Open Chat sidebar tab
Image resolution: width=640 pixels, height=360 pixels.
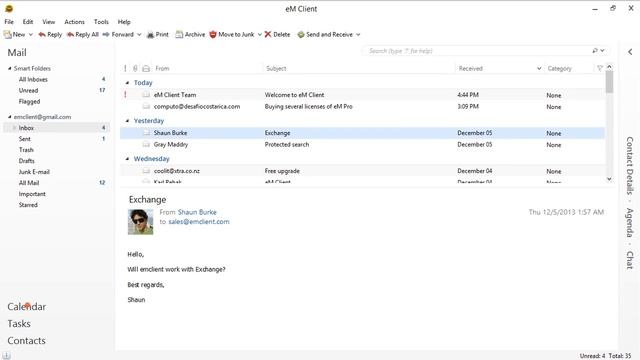tap(630, 260)
